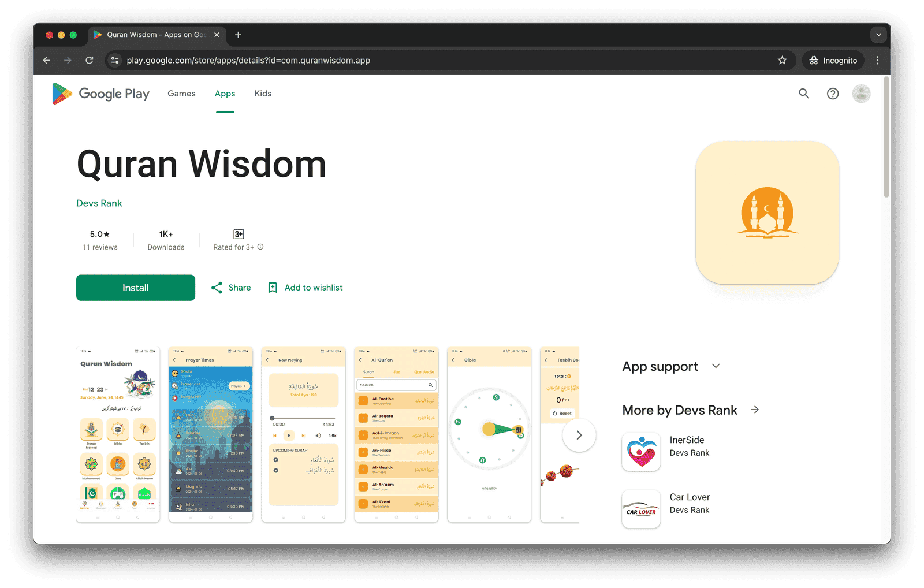Screen dimensions: 924x588
Task: Click the green Install button
Action: 136,288
